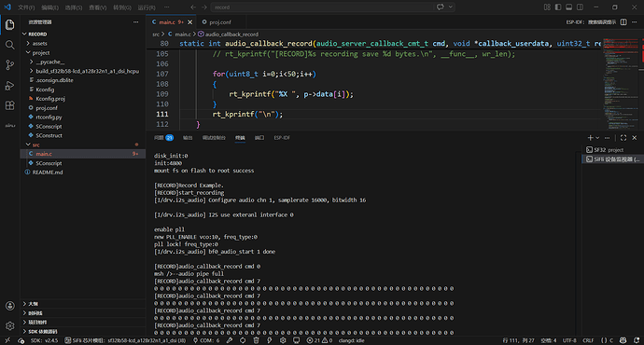Open the View menu
The height and width of the screenshot is (345, 644).
[x=98, y=7]
